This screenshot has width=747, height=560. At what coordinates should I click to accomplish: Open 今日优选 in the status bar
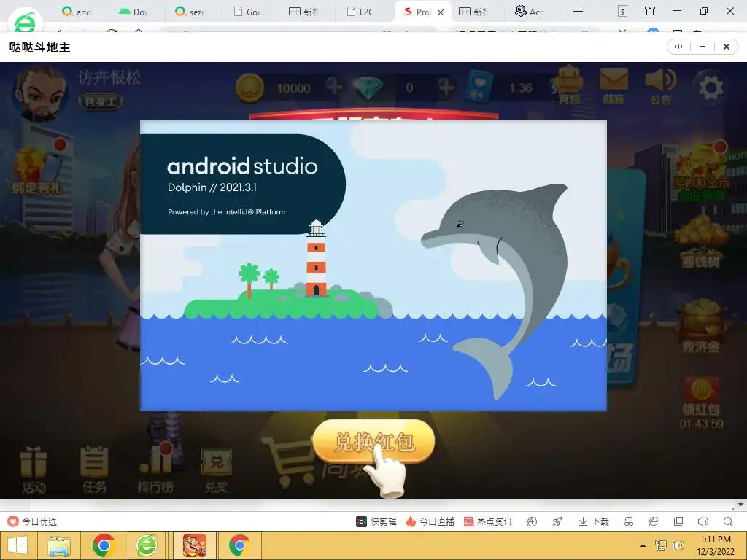click(x=32, y=521)
